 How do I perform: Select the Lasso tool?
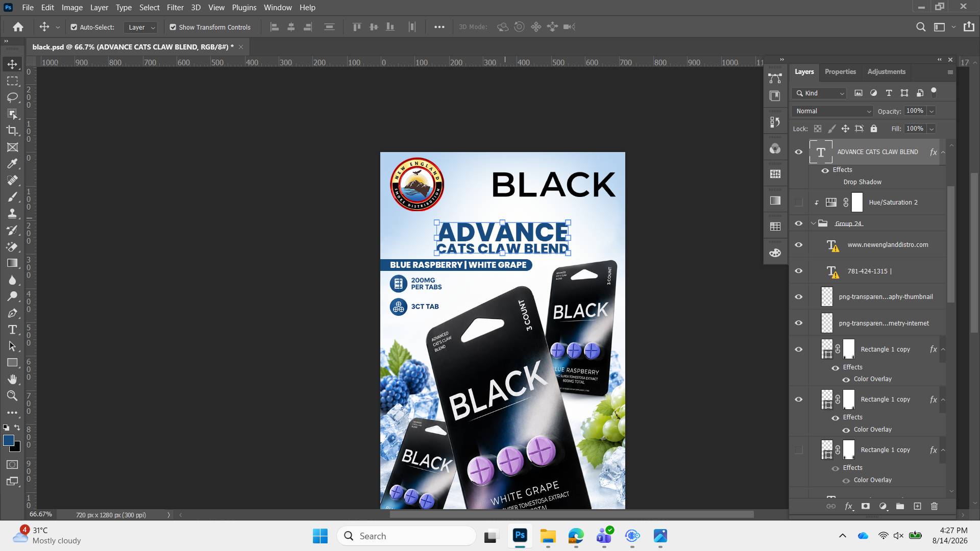tap(12, 97)
